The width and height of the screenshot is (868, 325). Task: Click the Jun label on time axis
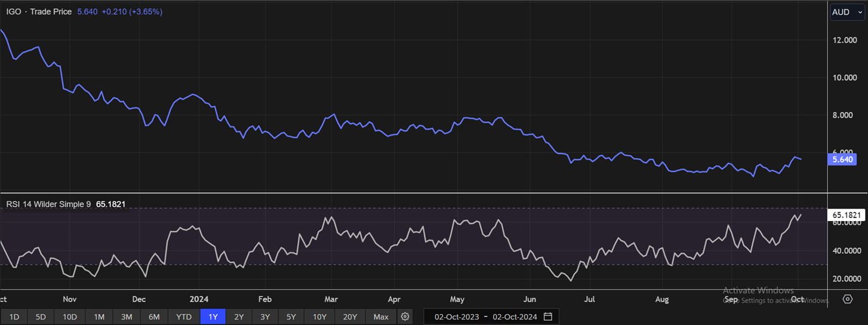(x=530, y=299)
